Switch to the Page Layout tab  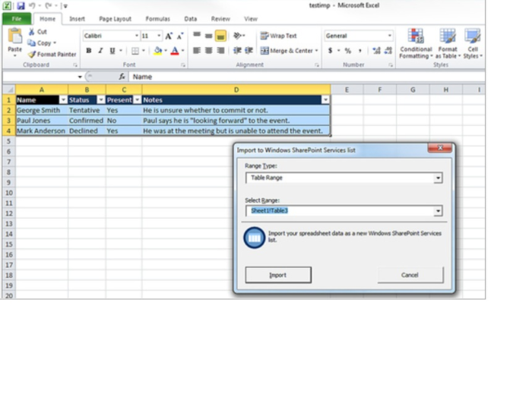(115, 19)
